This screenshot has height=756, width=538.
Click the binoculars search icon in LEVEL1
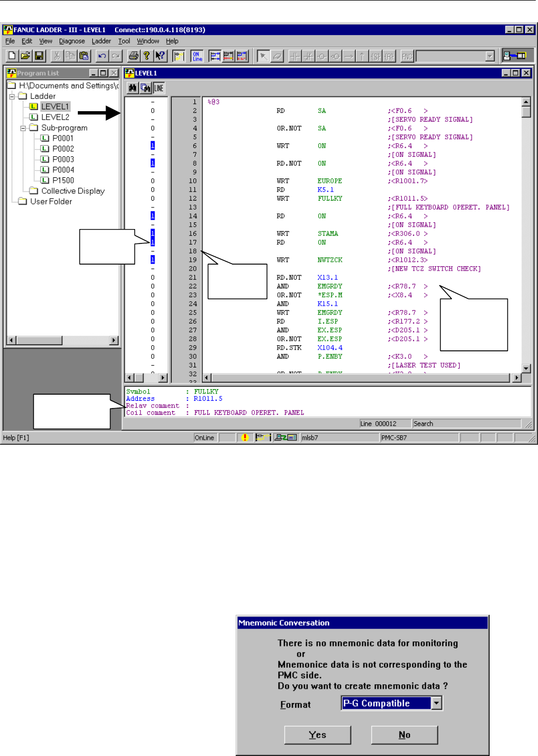(132, 88)
